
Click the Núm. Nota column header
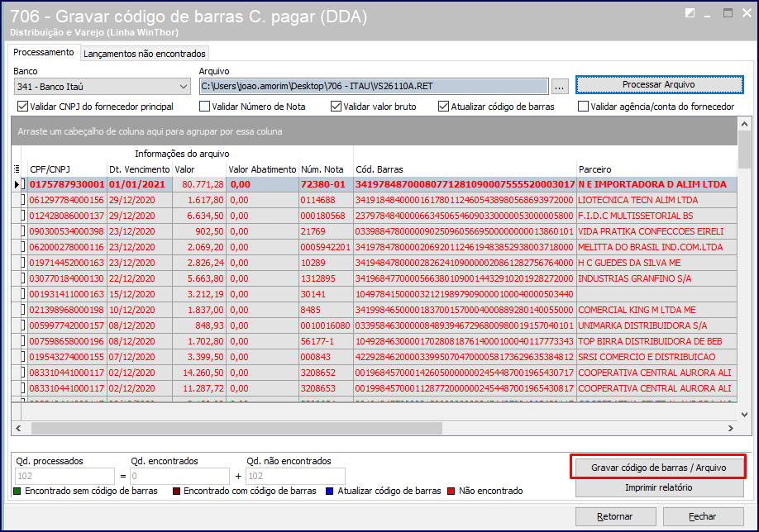coord(327,169)
